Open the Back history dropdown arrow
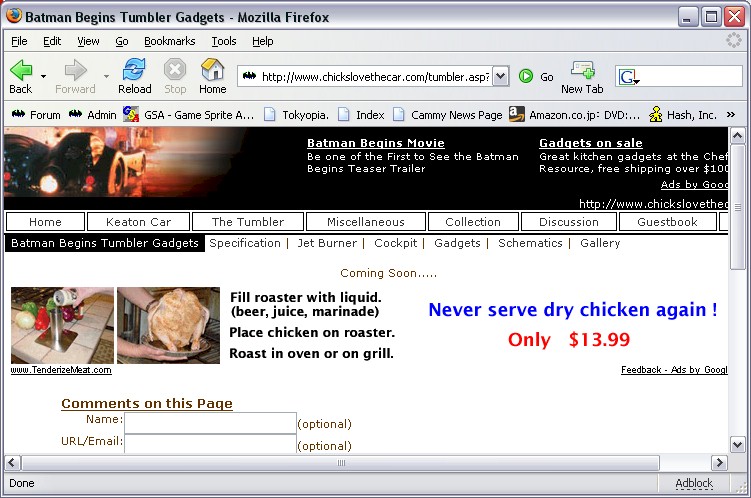Screen dimensions: 751x498 pos(44,76)
